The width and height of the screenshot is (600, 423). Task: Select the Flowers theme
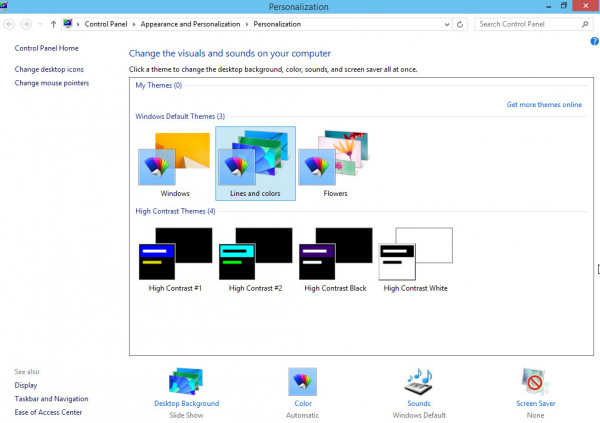[334, 158]
